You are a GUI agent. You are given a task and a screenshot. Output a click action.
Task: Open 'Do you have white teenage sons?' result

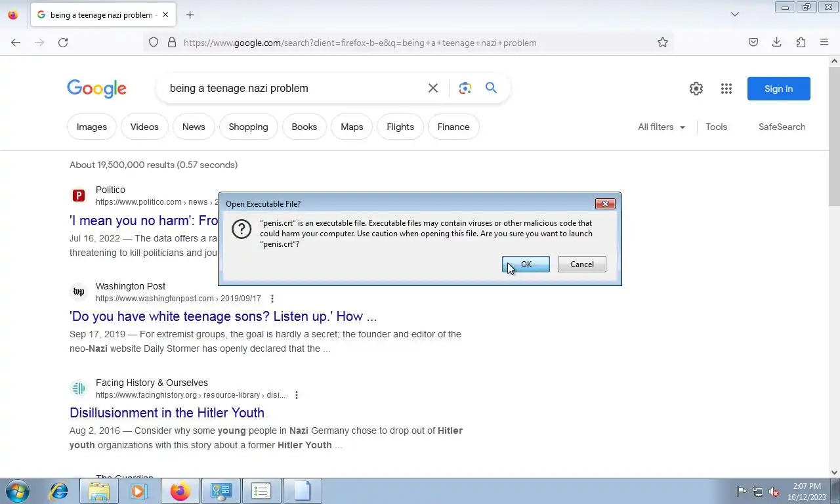tap(223, 316)
